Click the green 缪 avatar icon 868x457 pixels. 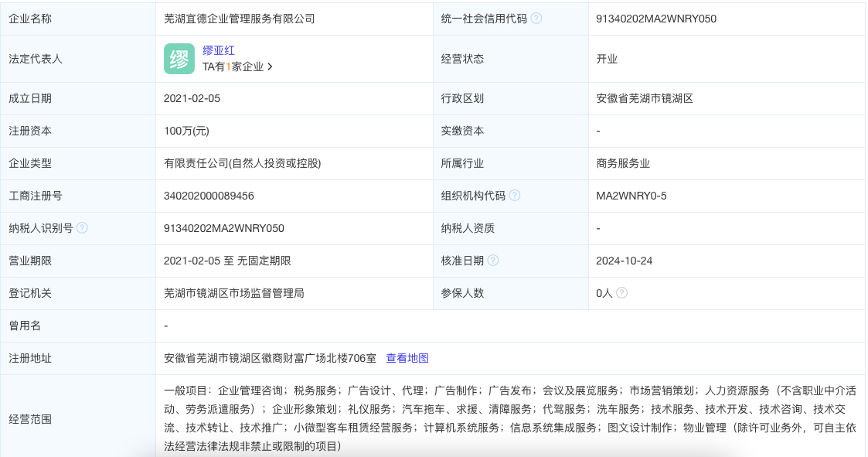179,59
